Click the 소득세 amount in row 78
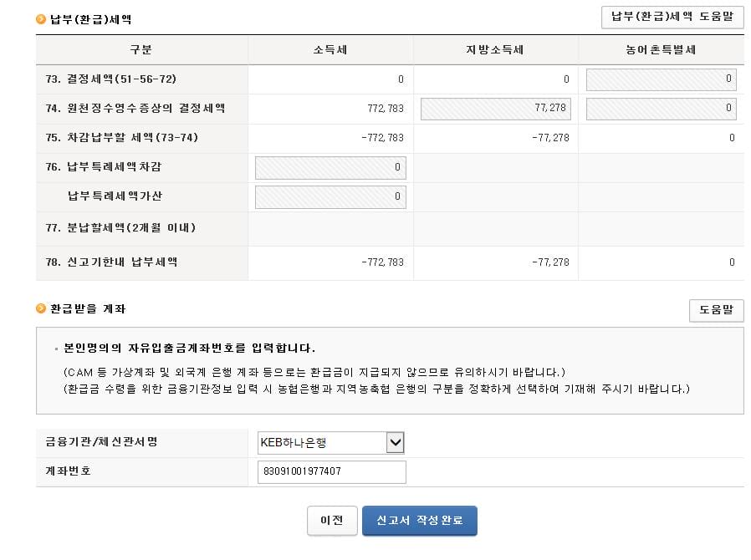 tap(382, 262)
